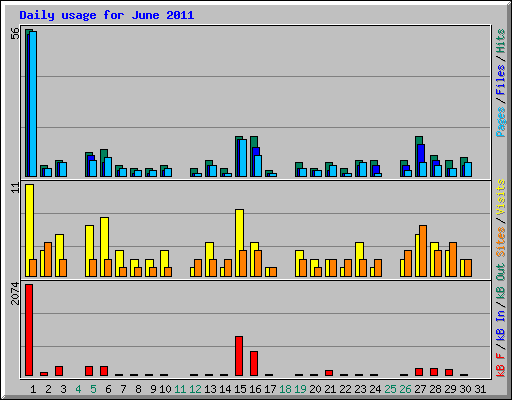Select day "24" on the x-axis
Image resolution: width=512 pixels, height=400 pixels.
click(x=375, y=389)
